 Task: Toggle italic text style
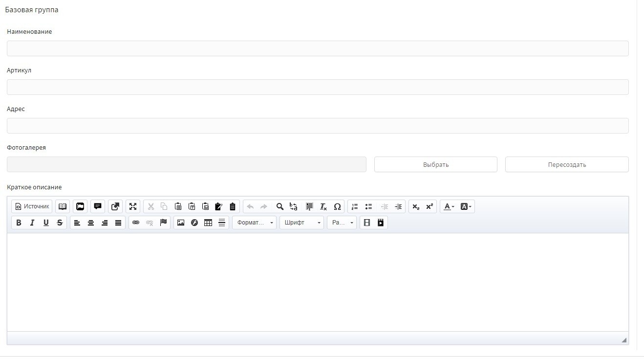point(32,223)
